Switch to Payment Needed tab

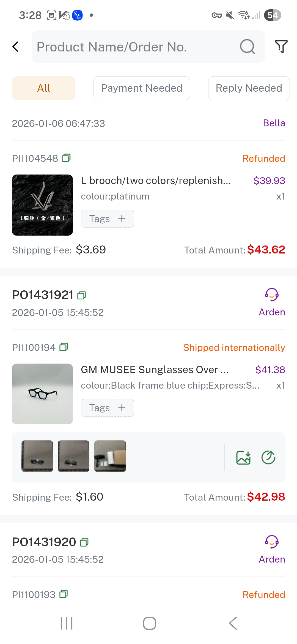pyautogui.click(x=142, y=88)
